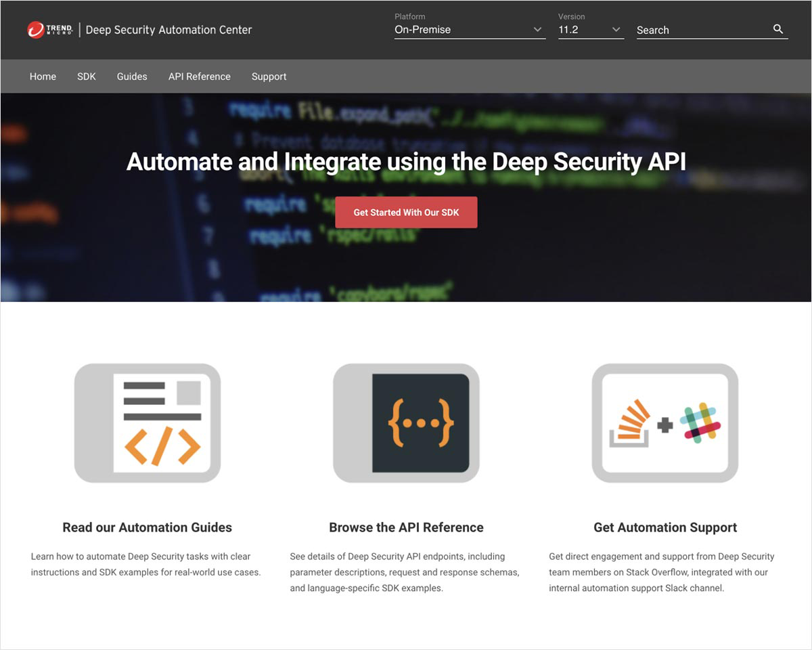Click the API Reference curly braces icon
This screenshot has width=812, height=650.
420,422
